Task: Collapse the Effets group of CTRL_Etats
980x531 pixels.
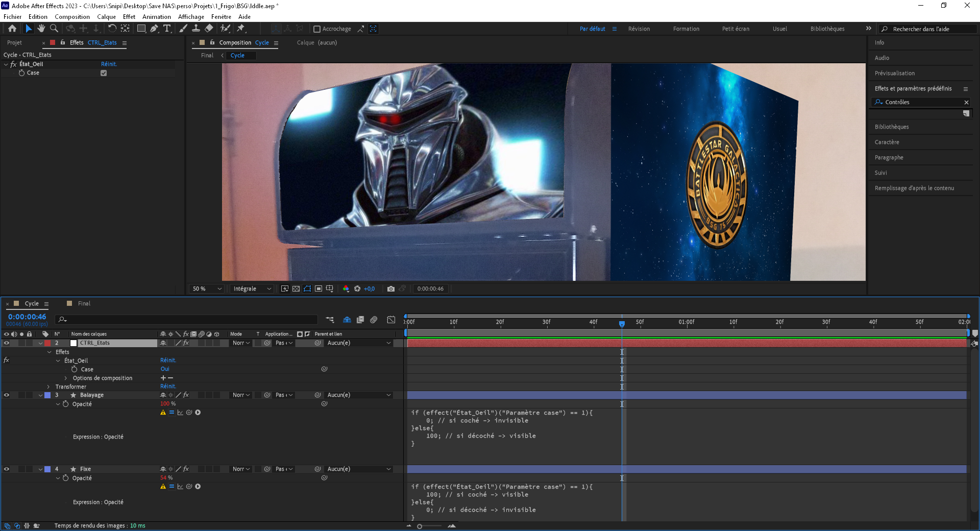Action: (50, 352)
